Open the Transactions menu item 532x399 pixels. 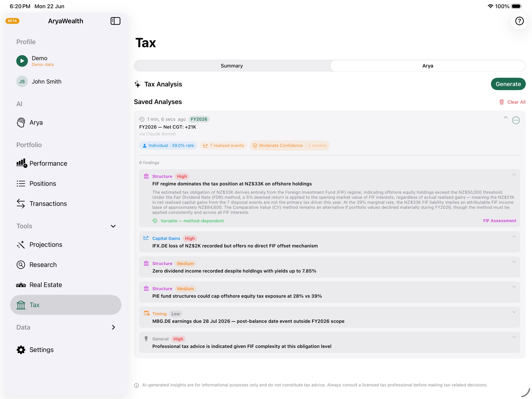tap(66, 204)
